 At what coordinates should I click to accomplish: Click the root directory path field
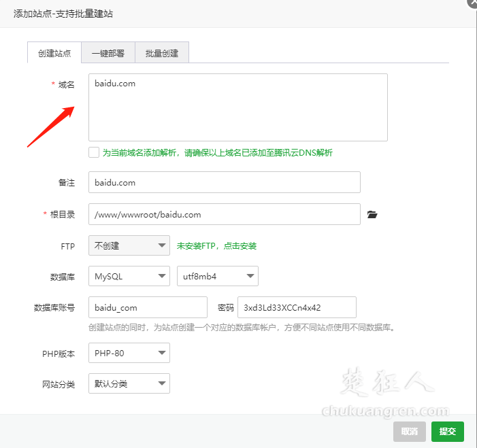pos(224,214)
